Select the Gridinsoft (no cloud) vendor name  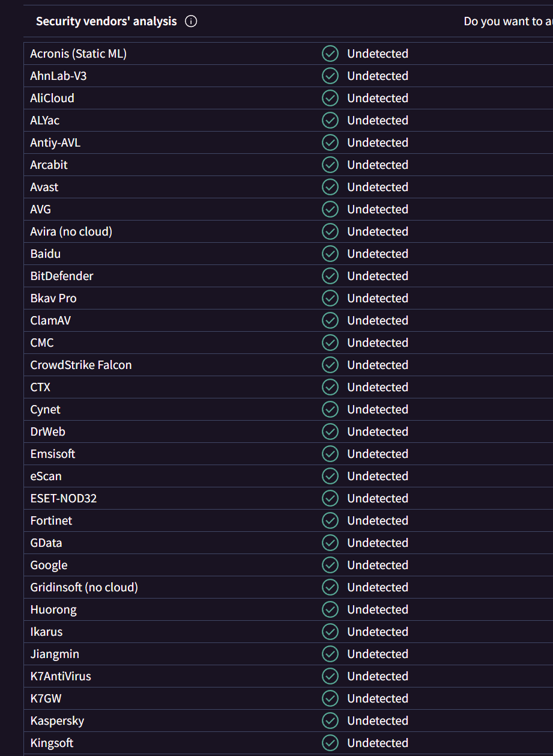click(x=84, y=587)
